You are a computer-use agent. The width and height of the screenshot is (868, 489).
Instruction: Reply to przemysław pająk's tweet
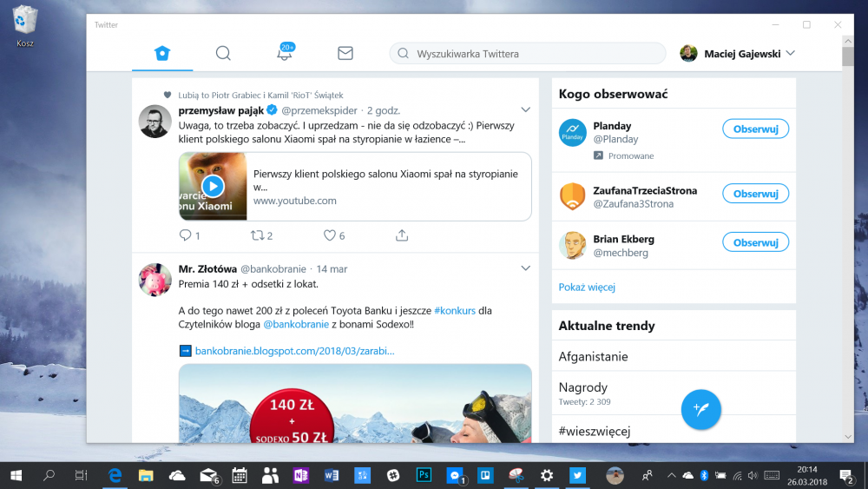click(x=185, y=235)
